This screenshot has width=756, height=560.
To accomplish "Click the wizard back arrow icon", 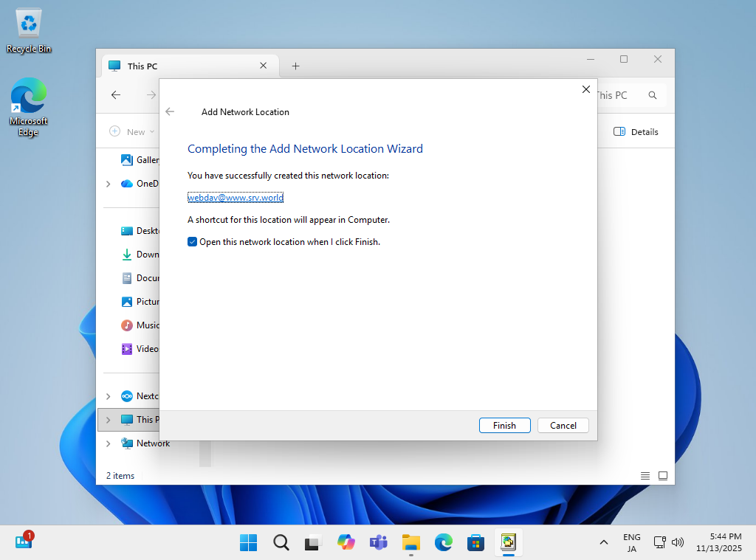I will pyautogui.click(x=171, y=112).
